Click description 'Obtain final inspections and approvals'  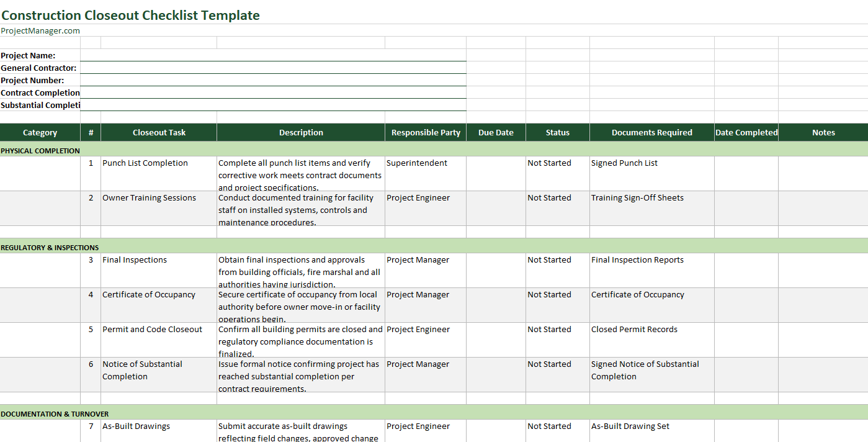coord(301,270)
